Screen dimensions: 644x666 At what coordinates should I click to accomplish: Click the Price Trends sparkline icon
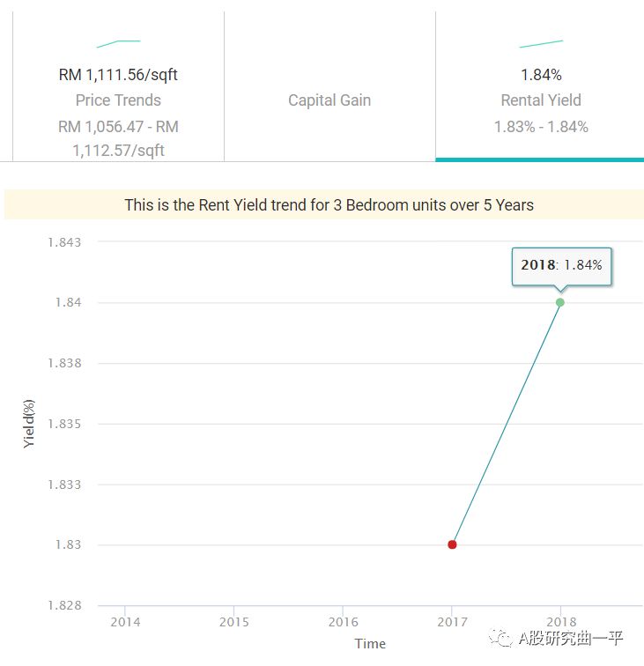coord(118,42)
